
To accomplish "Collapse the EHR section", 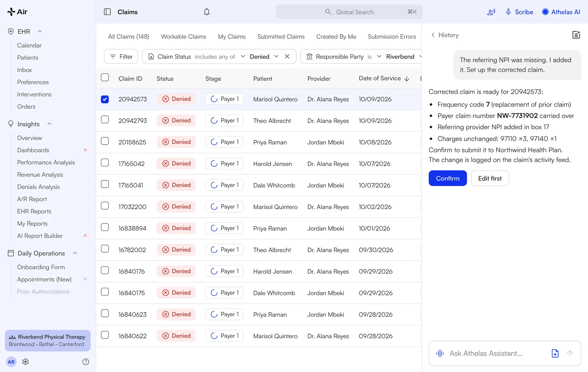I will [x=40, y=32].
